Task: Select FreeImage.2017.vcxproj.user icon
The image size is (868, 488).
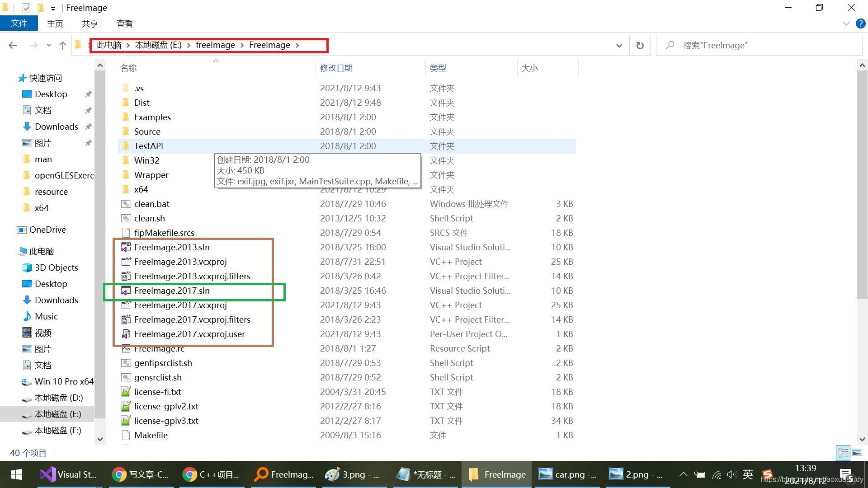Action: (126, 334)
